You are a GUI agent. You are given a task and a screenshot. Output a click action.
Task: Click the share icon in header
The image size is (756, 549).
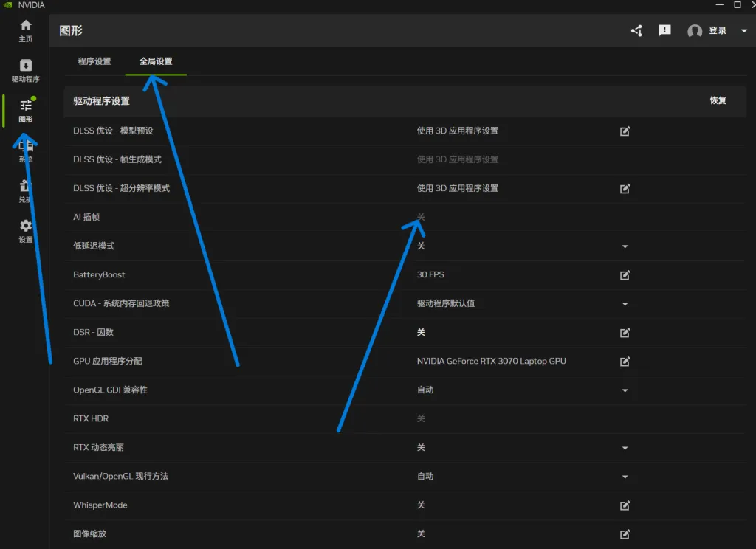(636, 31)
